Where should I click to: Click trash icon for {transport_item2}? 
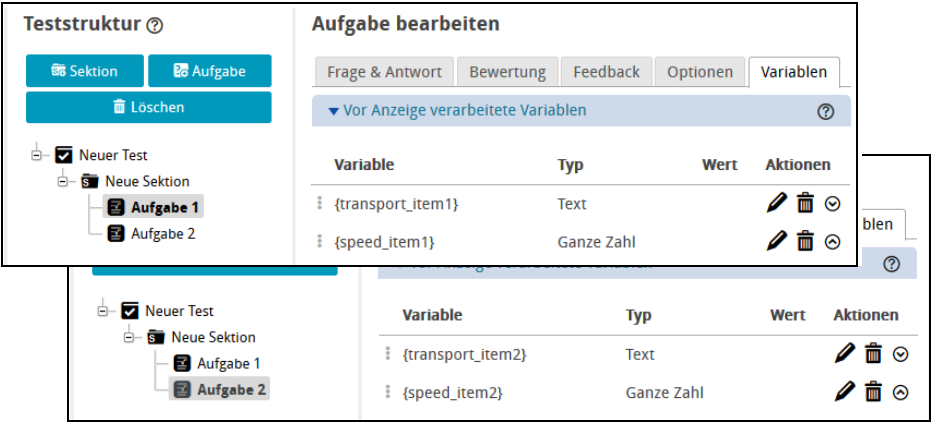pos(873,354)
